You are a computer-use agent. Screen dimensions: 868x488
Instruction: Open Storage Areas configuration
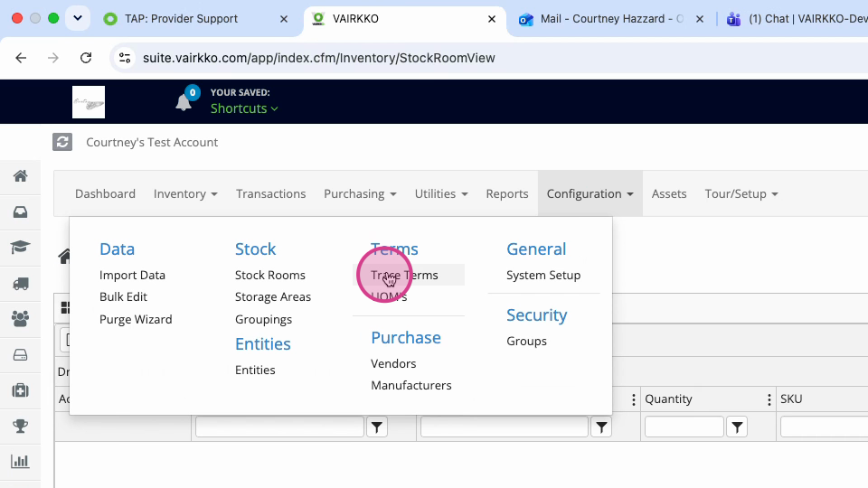pos(273,296)
